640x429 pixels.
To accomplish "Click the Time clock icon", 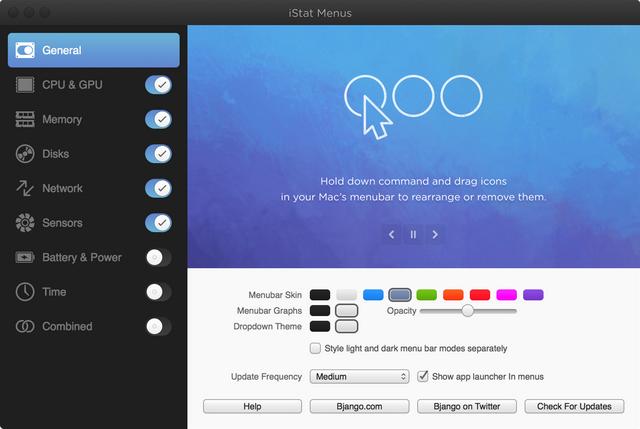I will [x=25, y=292].
